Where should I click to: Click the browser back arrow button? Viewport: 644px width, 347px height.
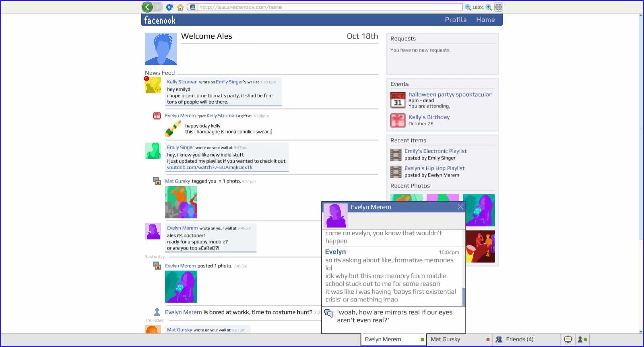click(147, 7)
